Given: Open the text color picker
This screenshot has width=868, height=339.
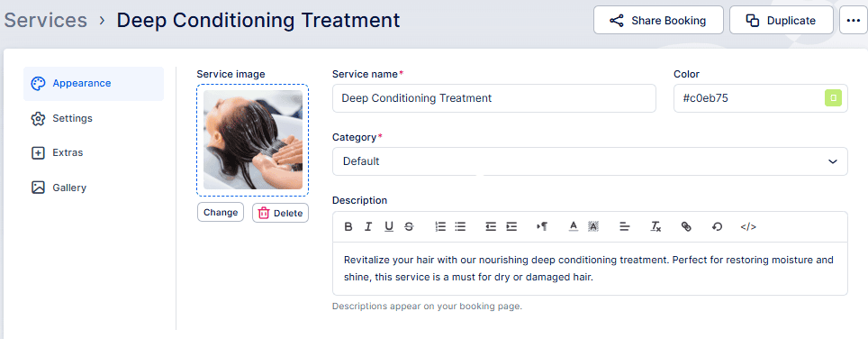Looking at the screenshot, I should [x=574, y=226].
